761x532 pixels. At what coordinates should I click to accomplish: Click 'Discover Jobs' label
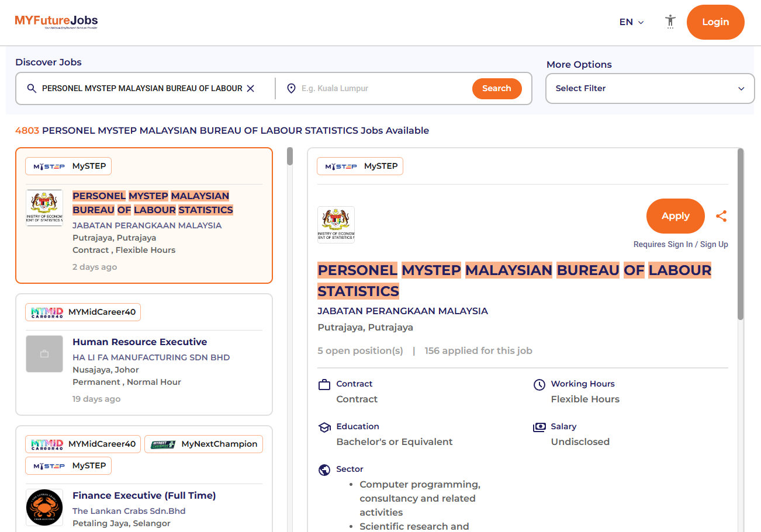pyautogui.click(x=49, y=62)
